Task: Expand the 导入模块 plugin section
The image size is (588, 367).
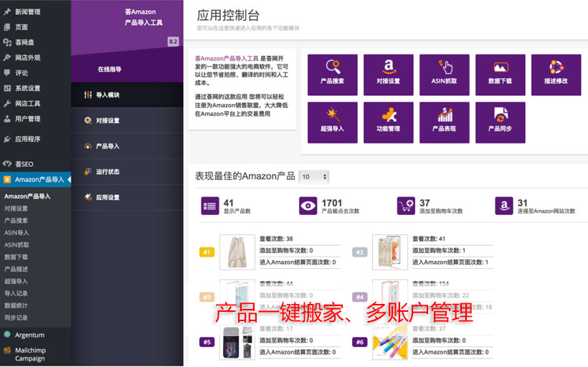Action: [108, 95]
